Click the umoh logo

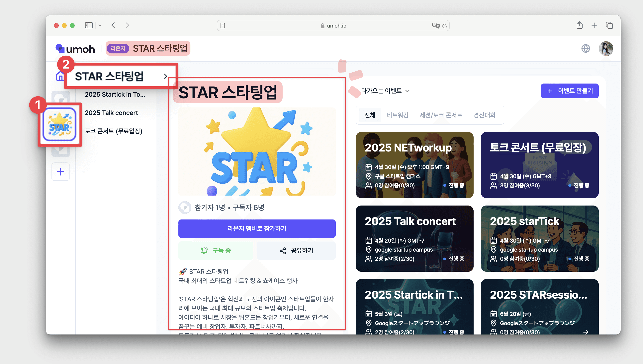tap(75, 49)
